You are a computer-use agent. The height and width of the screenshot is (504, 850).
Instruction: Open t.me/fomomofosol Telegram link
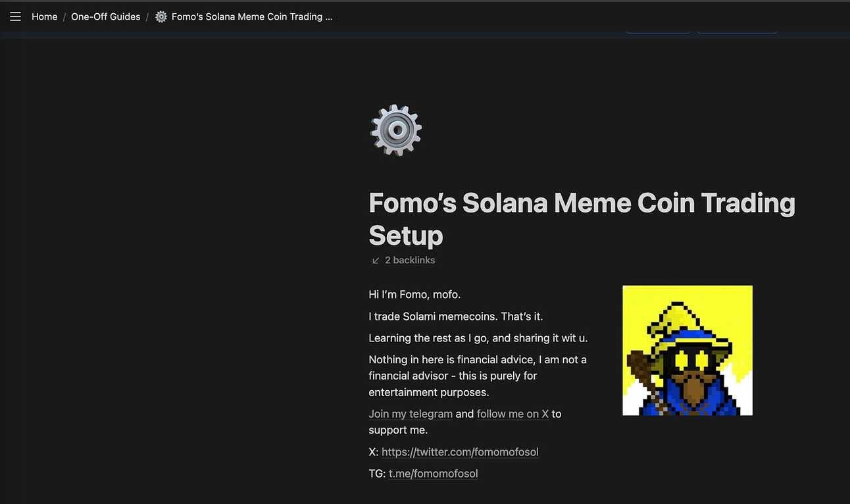433,474
